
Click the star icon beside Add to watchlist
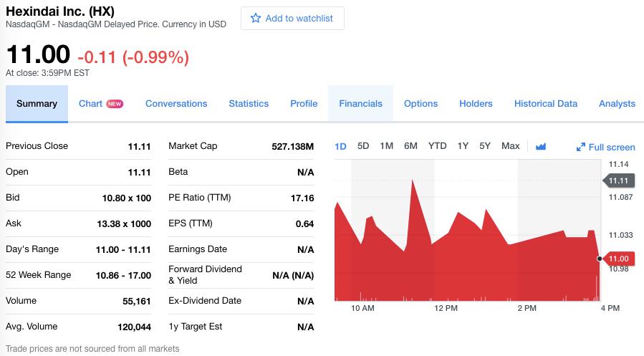pos(256,18)
